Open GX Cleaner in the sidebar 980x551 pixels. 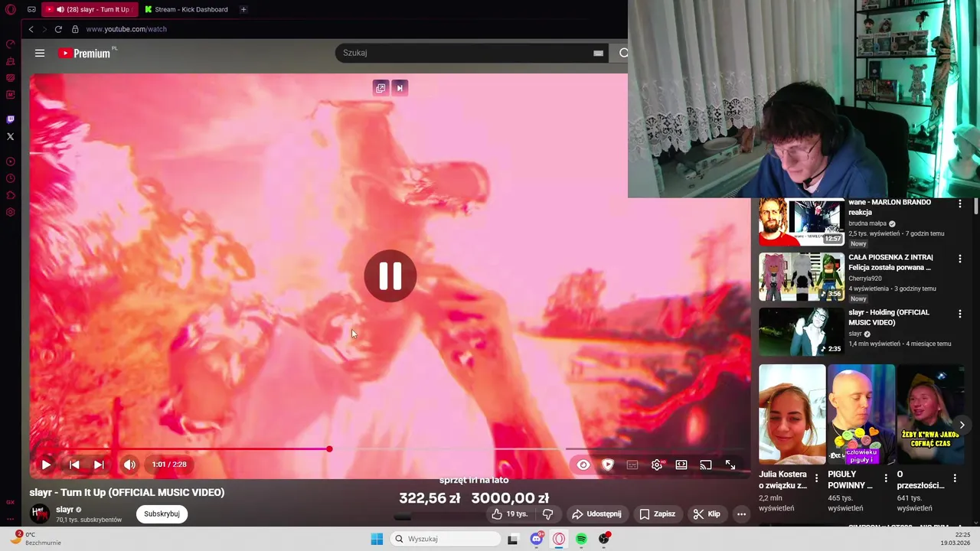(x=11, y=61)
